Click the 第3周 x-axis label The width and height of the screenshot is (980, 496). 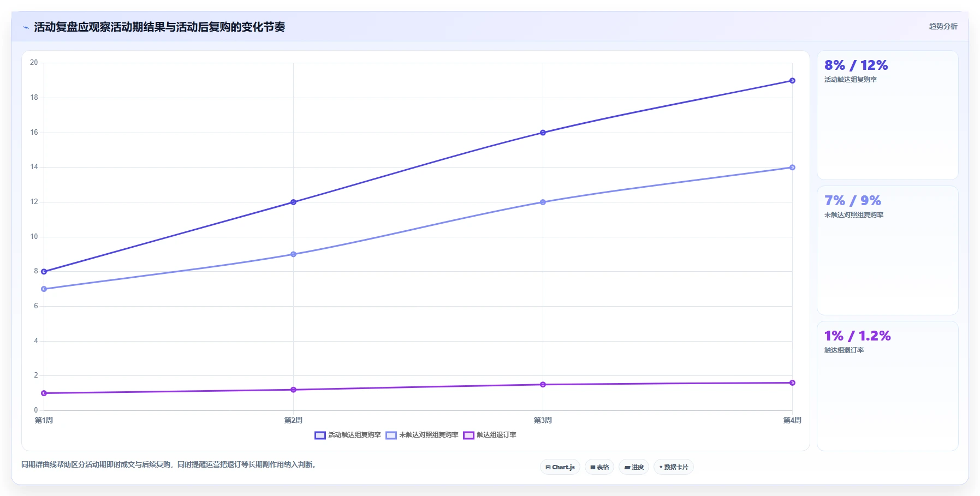pos(543,420)
